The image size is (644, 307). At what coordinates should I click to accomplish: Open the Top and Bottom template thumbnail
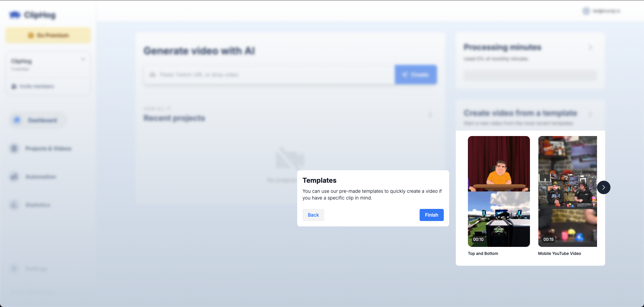(499, 191)
